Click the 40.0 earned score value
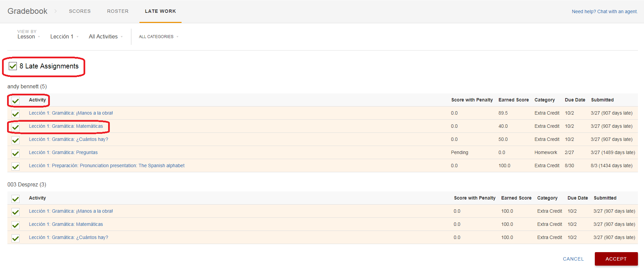 click(x=503, y=126)
